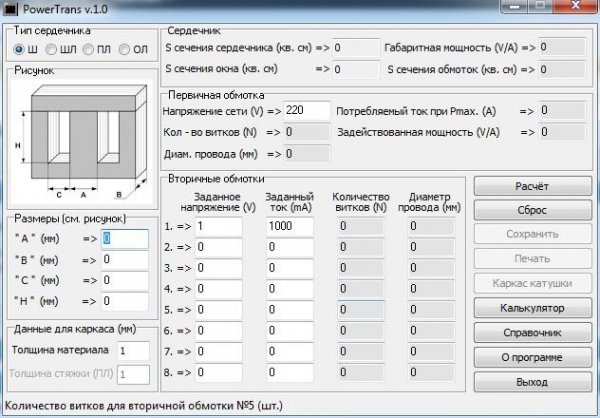Focus the "B" (мм) size field
600x418 pixels.
click(x=125, y=260)
